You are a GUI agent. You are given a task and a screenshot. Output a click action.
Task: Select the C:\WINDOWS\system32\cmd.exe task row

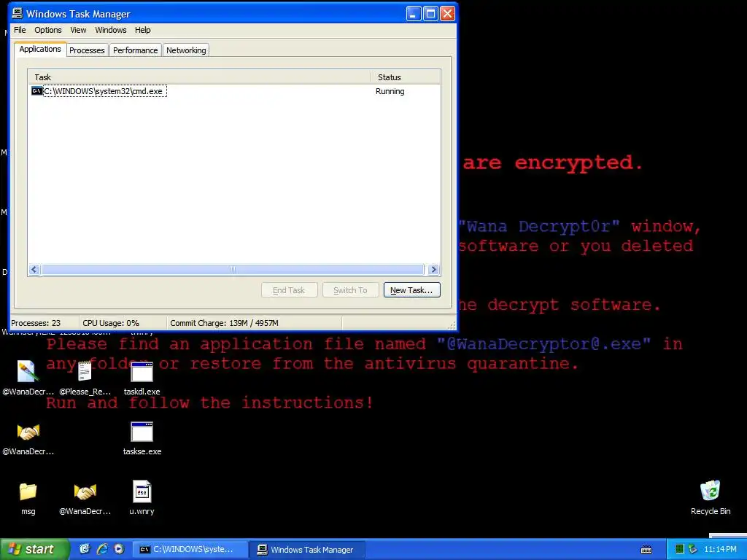[234, 91]
